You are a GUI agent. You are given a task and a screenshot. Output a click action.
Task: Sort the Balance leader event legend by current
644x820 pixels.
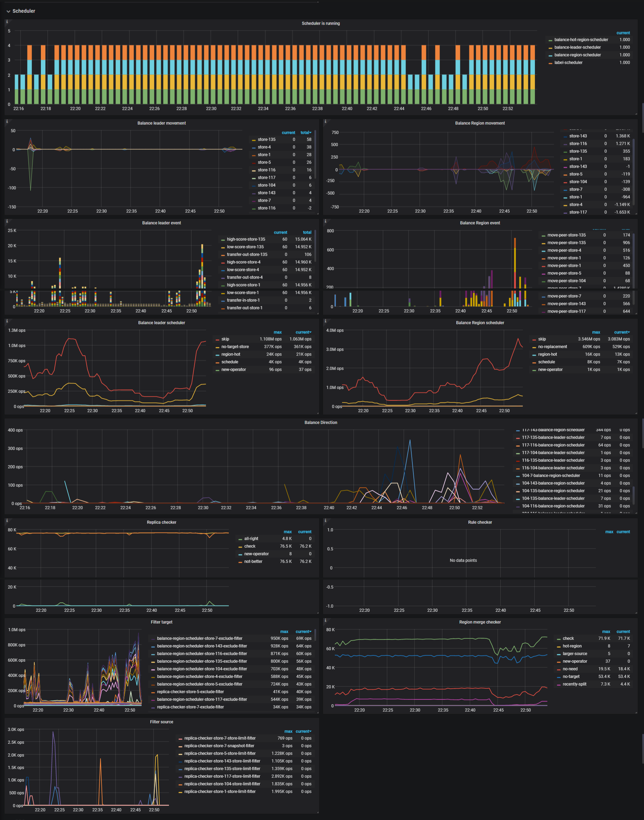pyautogui.click(x=280, y=232)
